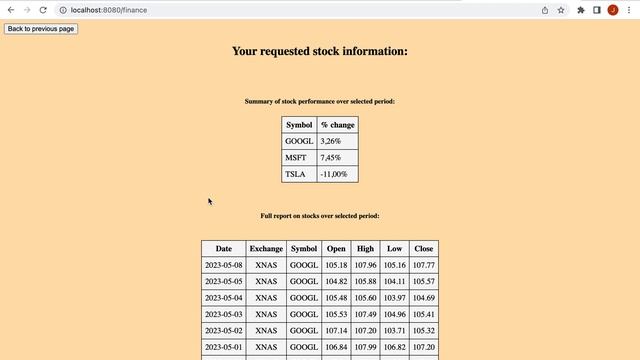Screen dimensions: 640x360
Task: Select the TSLA cell in summary table
Action: (299, 174)
